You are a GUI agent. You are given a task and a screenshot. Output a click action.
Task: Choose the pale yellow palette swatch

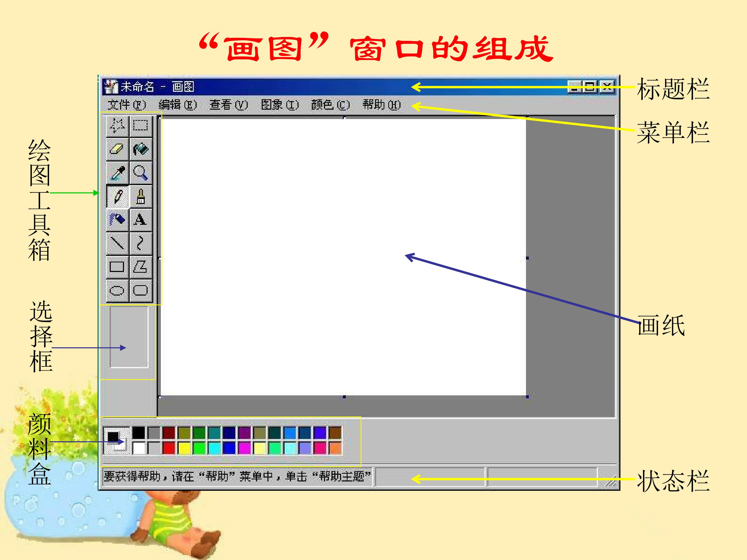(x=259, y=448)
